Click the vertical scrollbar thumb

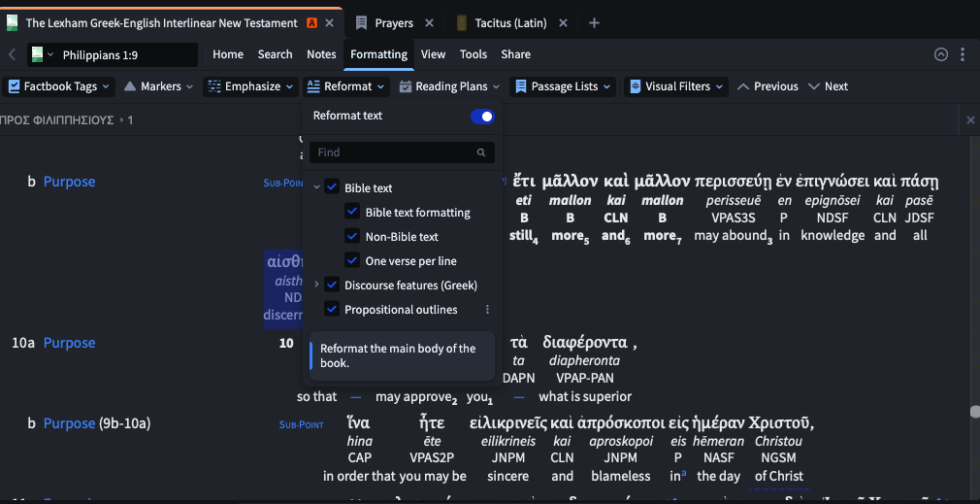pyautogui.click(x=974, y=412)
